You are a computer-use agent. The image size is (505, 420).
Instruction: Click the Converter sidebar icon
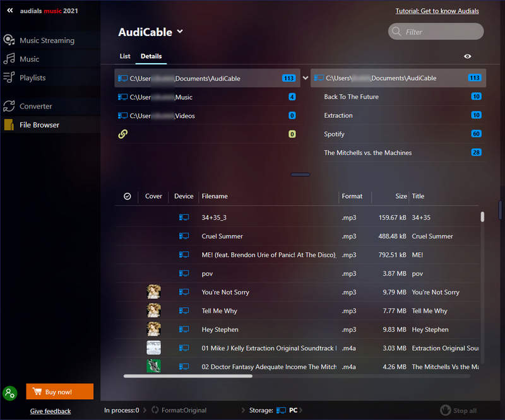pos(9,106)
